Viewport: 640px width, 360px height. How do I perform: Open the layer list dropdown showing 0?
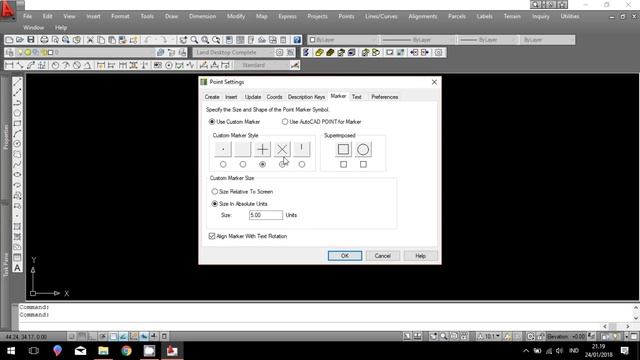(x=86, y=52)
